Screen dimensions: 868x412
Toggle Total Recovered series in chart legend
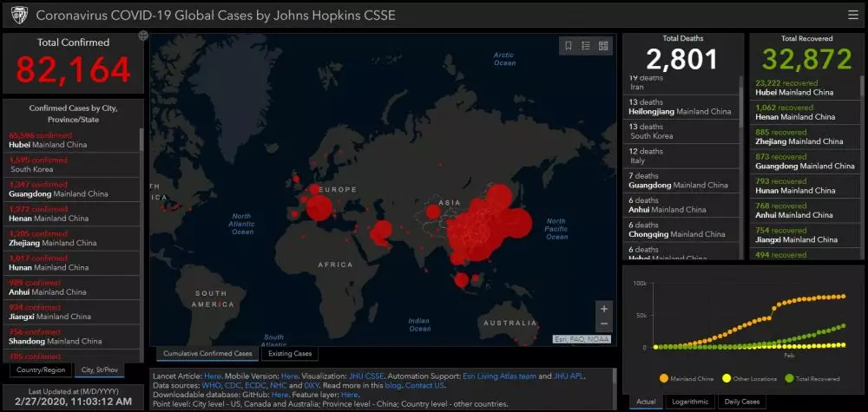(812, 379)
